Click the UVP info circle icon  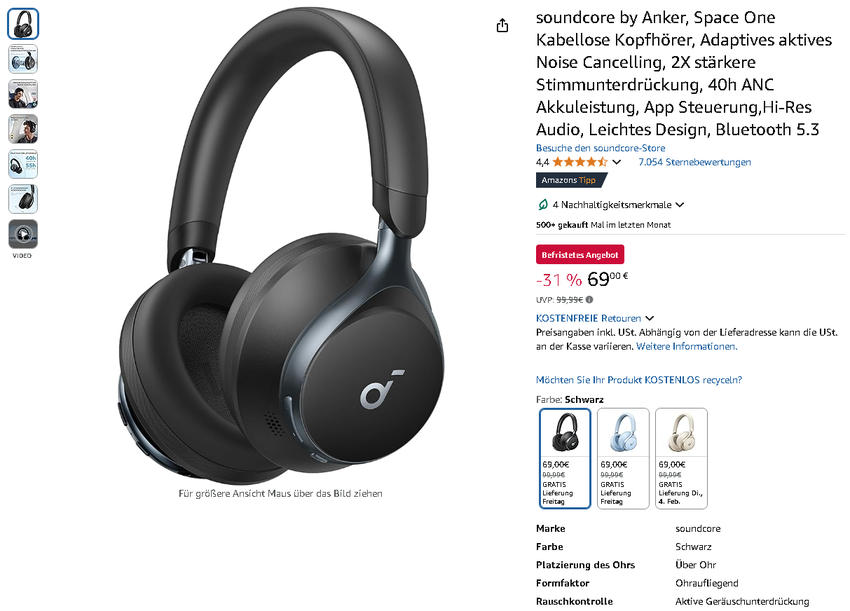589,299
